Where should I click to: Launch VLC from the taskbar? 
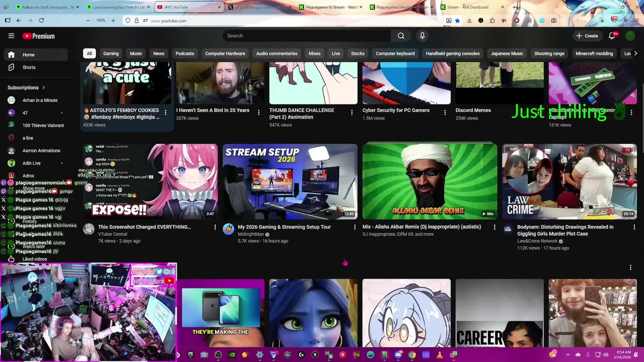click(439, 355)
